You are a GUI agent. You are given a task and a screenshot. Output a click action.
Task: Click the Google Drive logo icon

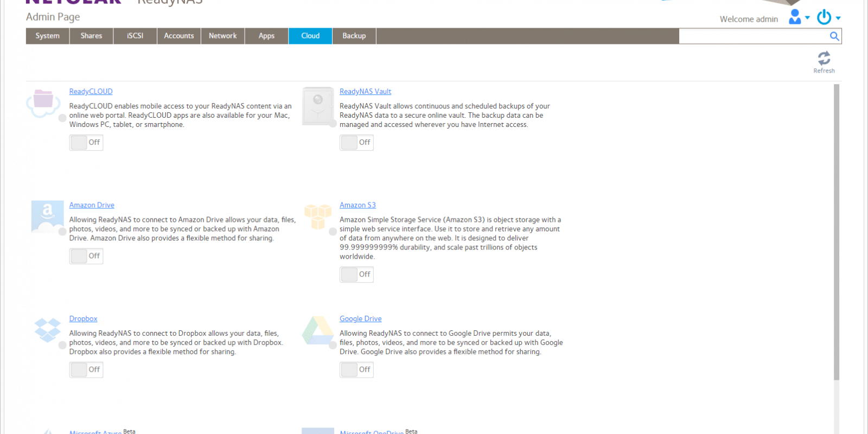pos(318,331)
